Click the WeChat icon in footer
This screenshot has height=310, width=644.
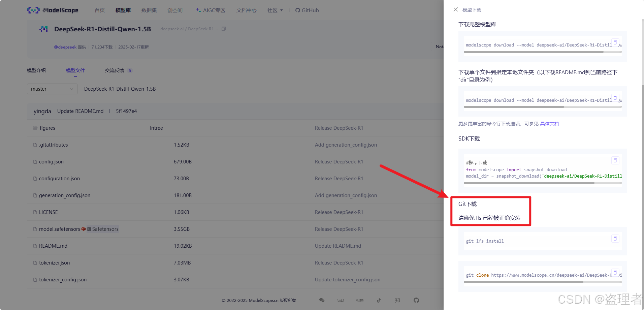(322, 300)
